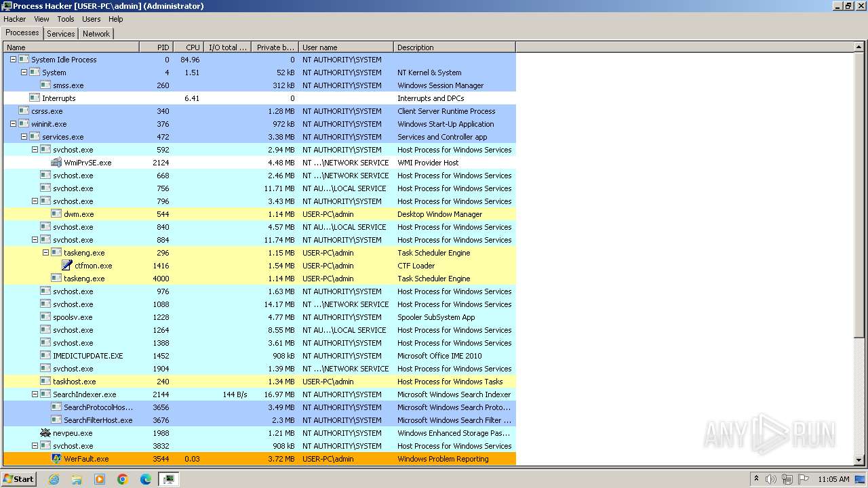Screen dimensions: 868x488
Task: Click the taskbar clock showing 11:05 AM
Action: [833, 479]
